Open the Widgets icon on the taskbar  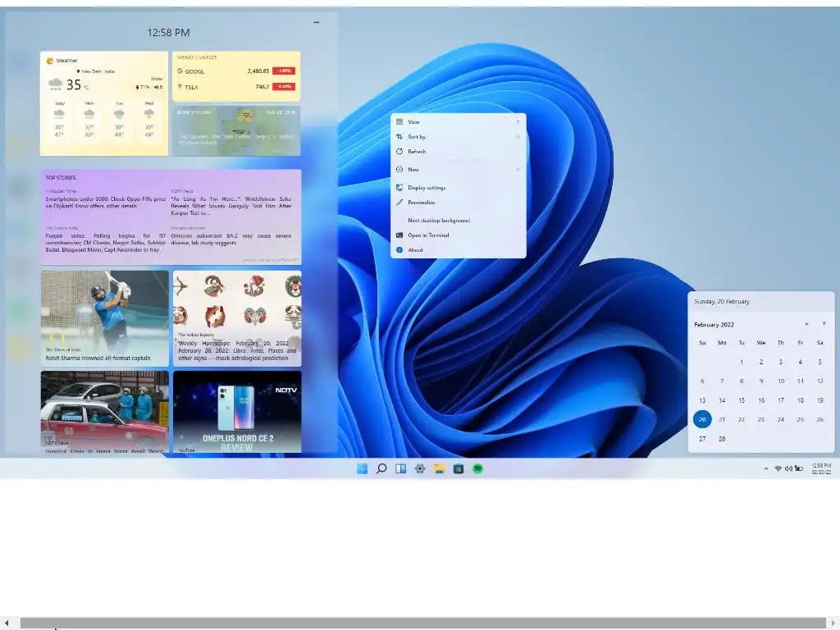pos(400,468)
